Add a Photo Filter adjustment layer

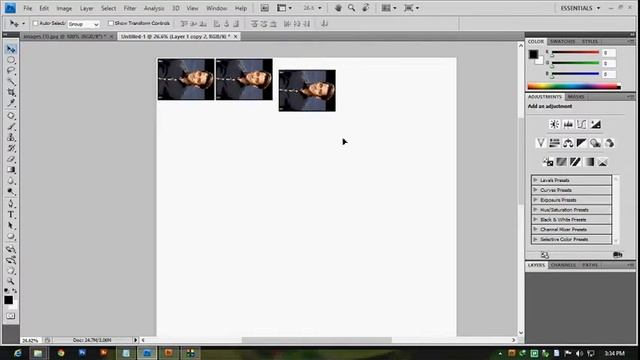tap(596, 143)
